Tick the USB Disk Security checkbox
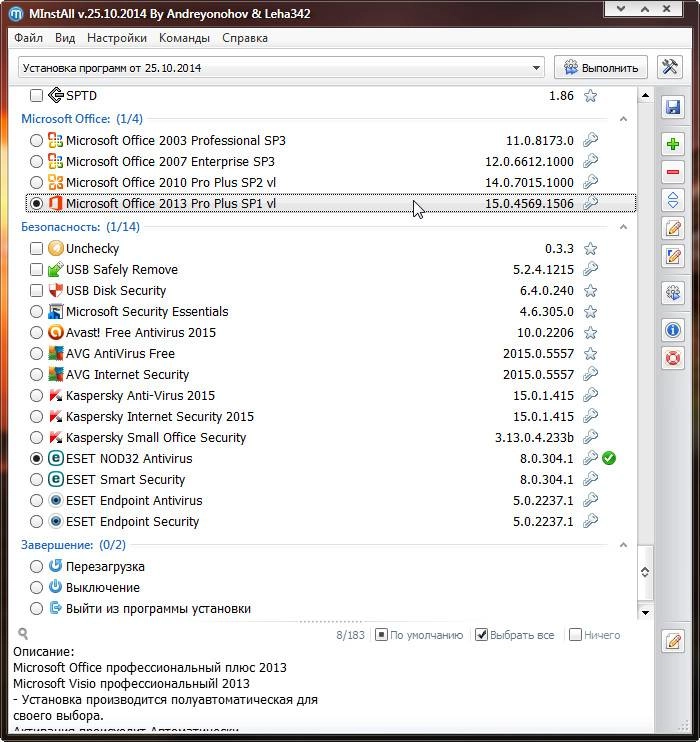Viewport: 700px width, 742px height. pos(36,290)
